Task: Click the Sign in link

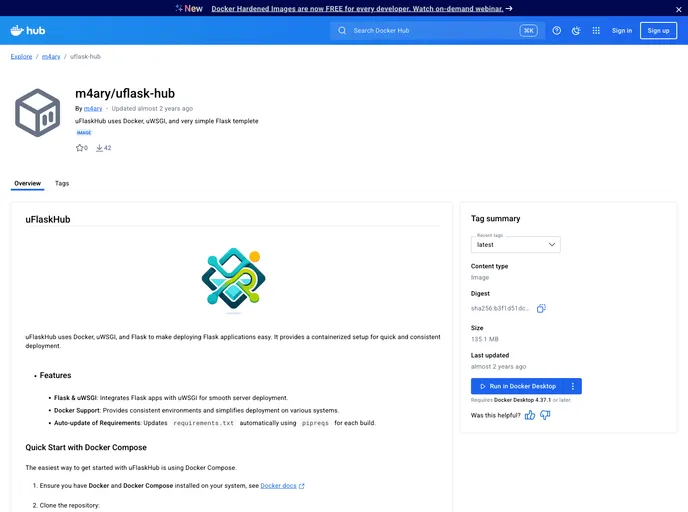Action: 622,31
